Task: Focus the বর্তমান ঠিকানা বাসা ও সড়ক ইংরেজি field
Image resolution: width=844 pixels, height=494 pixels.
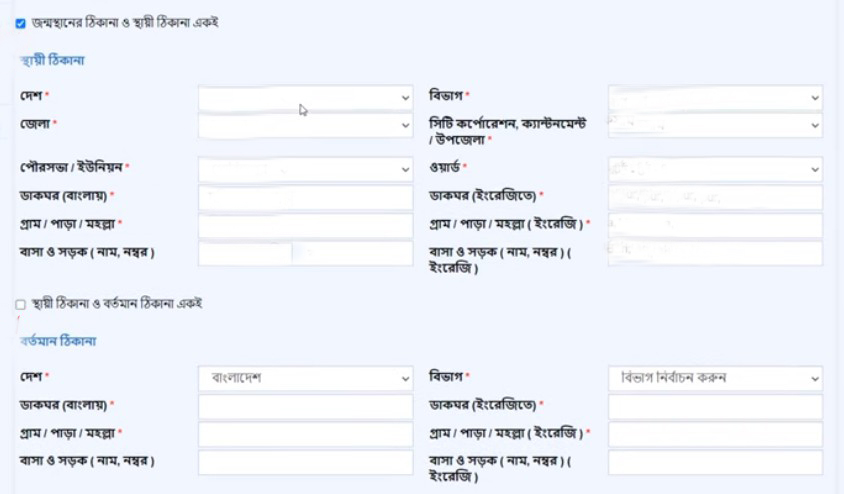Action: point(715,463)
